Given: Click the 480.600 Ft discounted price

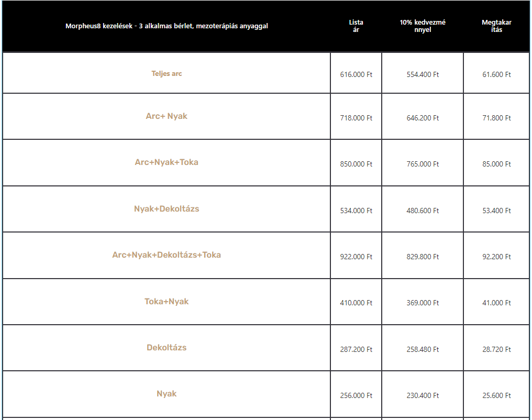Looking at the screenshot, I should coord(423,211).
